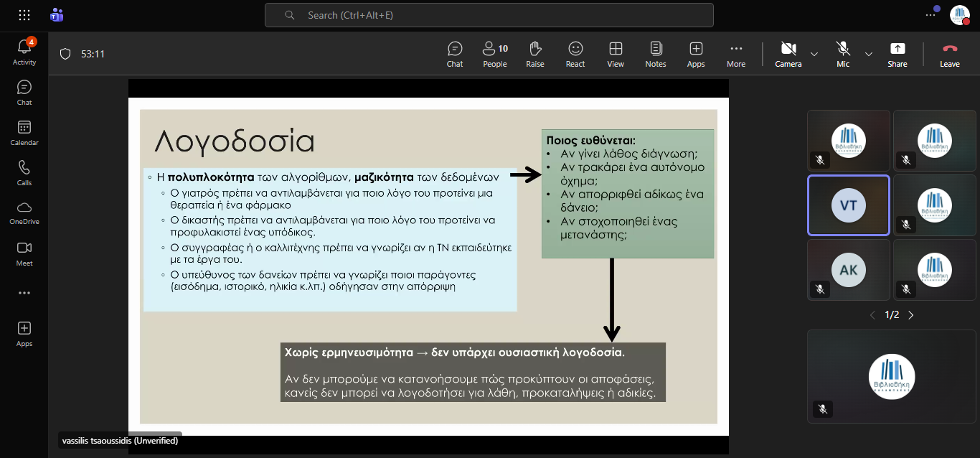This screenshot has height=458, width=980.
Task: Click the Share screen icon
Action: [897, 54]
